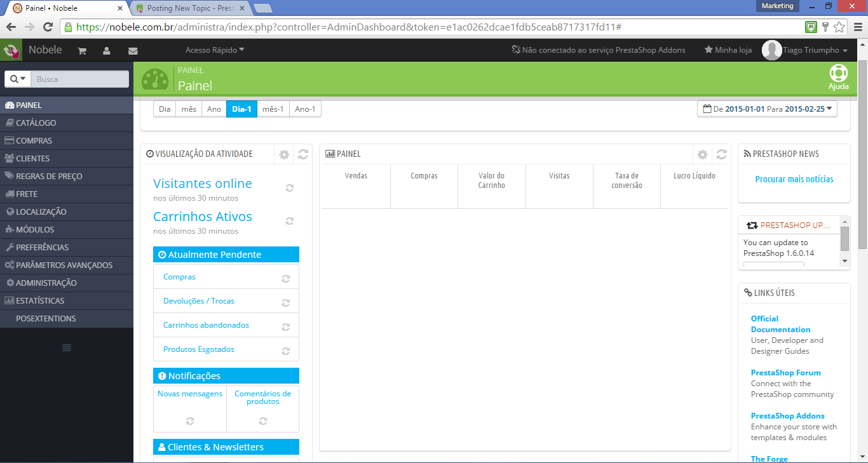The image size is (868, 463).
Task: Open the PrestaShop Forum link
Action: (x=786, y=373)
